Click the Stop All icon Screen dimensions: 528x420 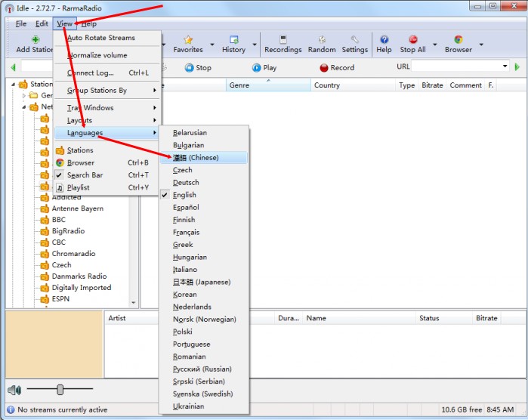(x=412, y=40)
